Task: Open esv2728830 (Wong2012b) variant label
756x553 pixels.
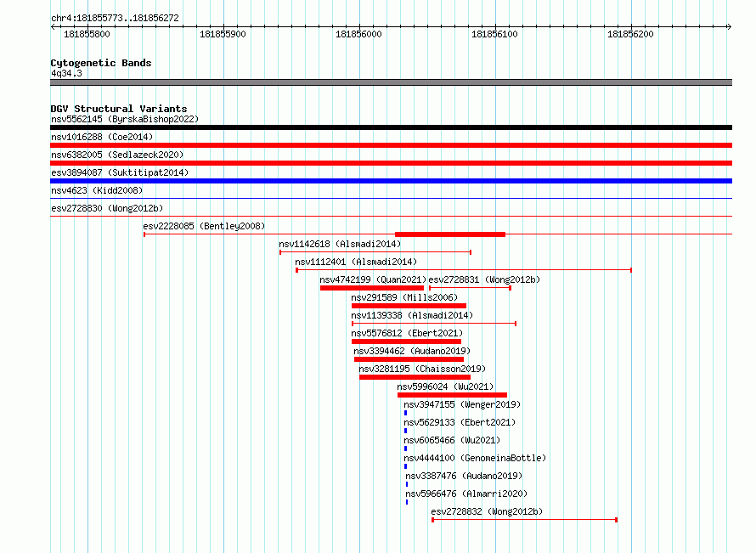Action: 107,208
